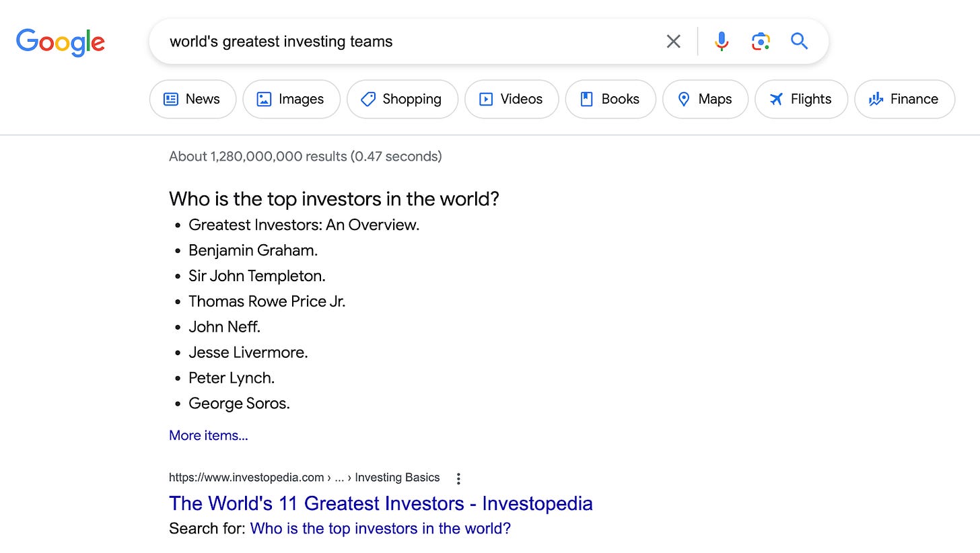Follow 'Who is the top investors' search link
This screenshot has width=980, height=553.
(380, 529)
